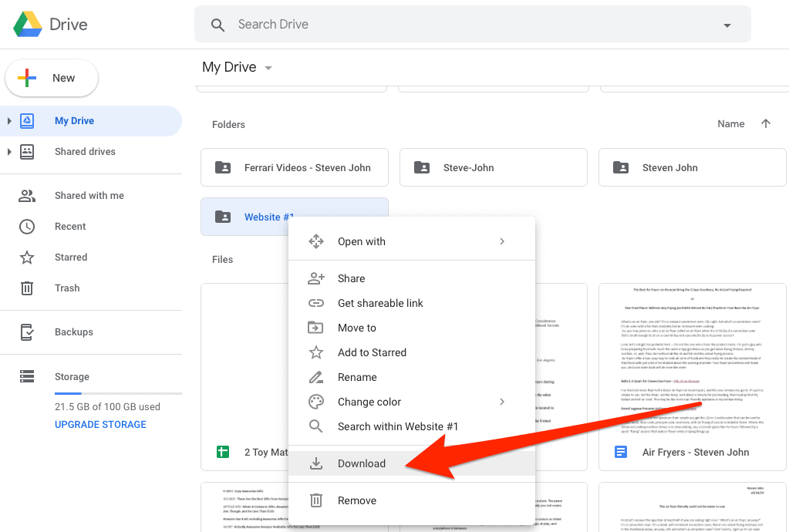The height and width of the screenshot is (532, 789).
Task: Click the sort direction arrow beside Name
Action: click(x=765, y=124)
